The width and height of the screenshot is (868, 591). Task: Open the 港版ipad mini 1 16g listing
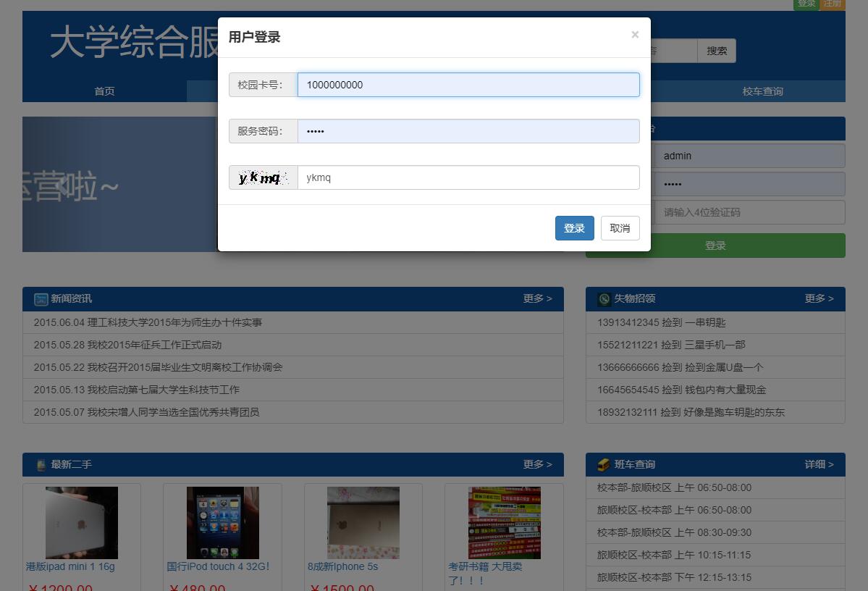70,566
